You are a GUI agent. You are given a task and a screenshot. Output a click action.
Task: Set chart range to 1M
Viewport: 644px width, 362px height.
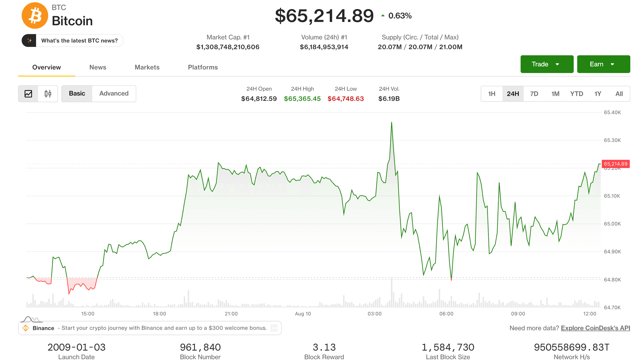[x=555, y=94]
